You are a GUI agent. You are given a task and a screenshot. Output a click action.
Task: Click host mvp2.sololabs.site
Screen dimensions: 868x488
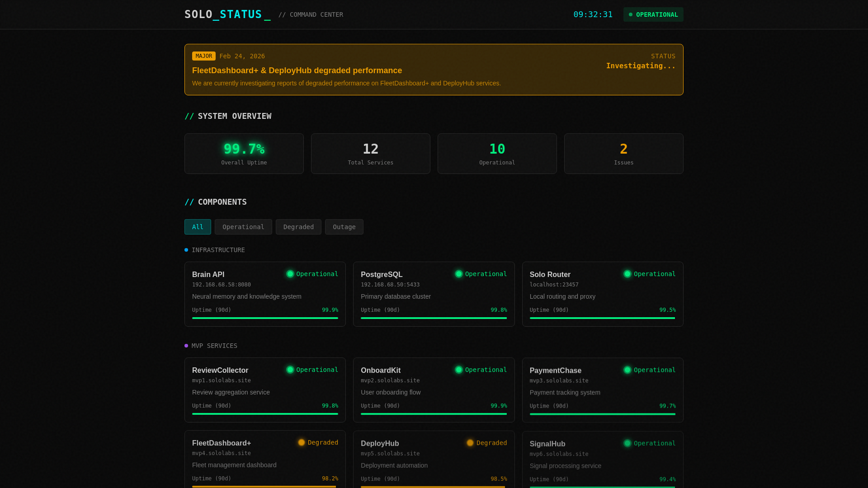point(390,380)
